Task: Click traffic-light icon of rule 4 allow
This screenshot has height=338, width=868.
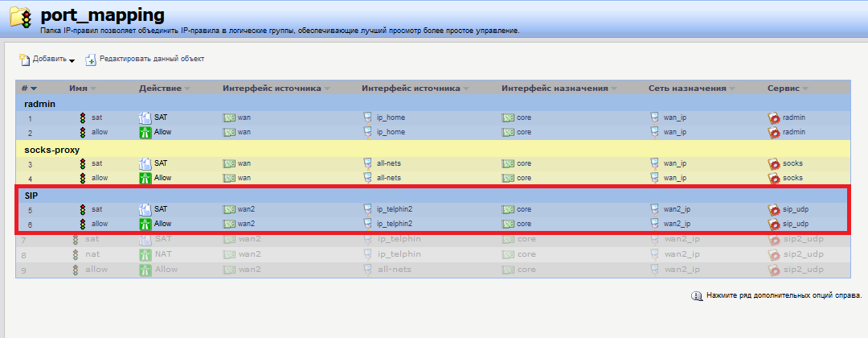Action: click(x=83, y=179)
